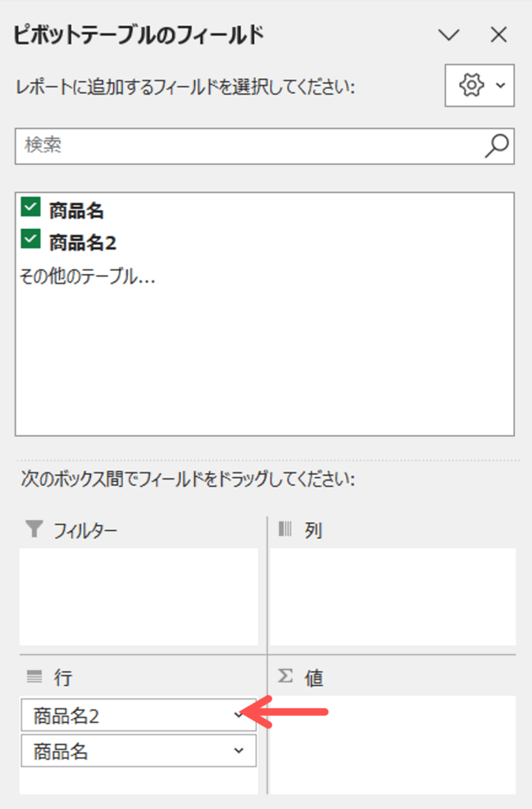Click the 行 rows icon
Image resolution: width=532 pixels, height=809 pixels.
pos(34,676)
